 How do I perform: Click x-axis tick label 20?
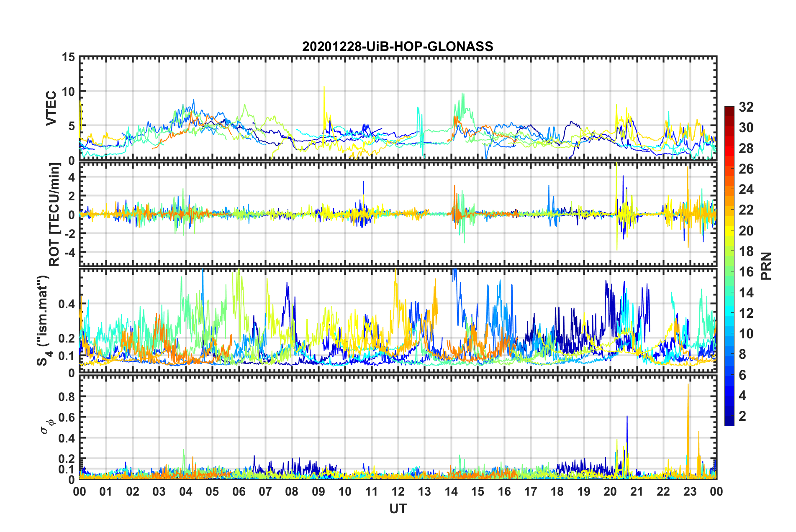[610, 491]
